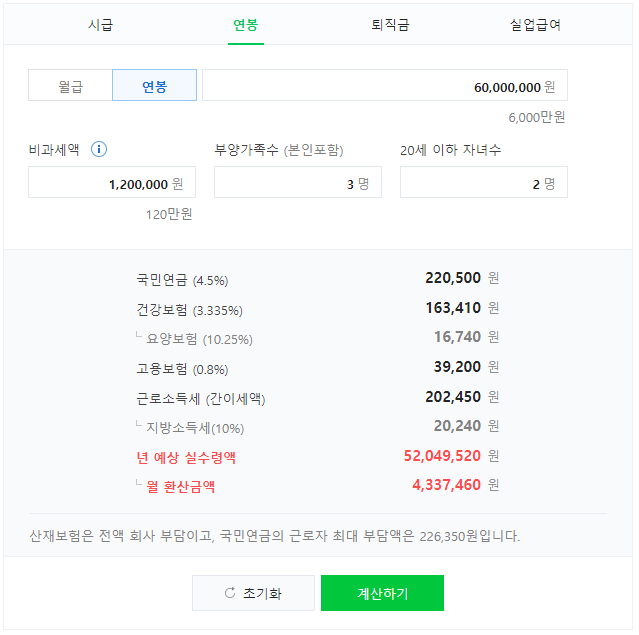The height and width of the screenshot is (635, 639).
Task: Click the 국민연금 (4.5%) row label
Action: pyautogui.click(x=182, y=280)
